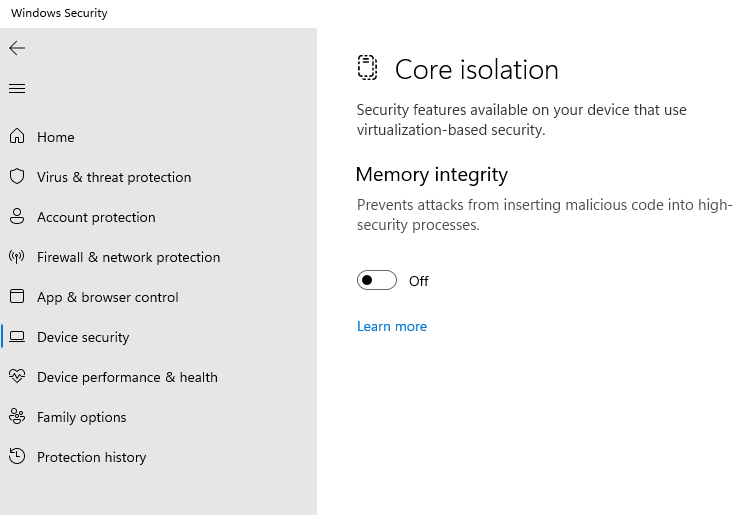The image size is (755, 515).
Task: Select Firewall & network protection
Action: click(128, 257)
